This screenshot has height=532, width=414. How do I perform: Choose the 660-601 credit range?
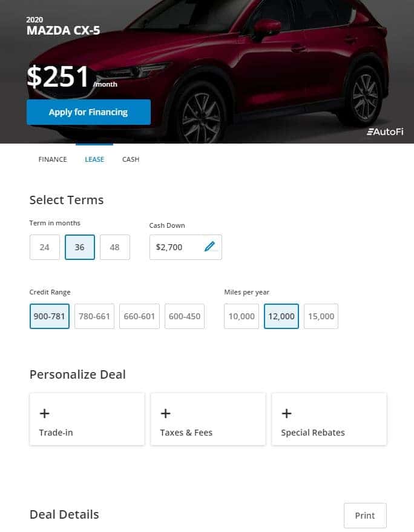pyautogui.click(x=139, y=316)
